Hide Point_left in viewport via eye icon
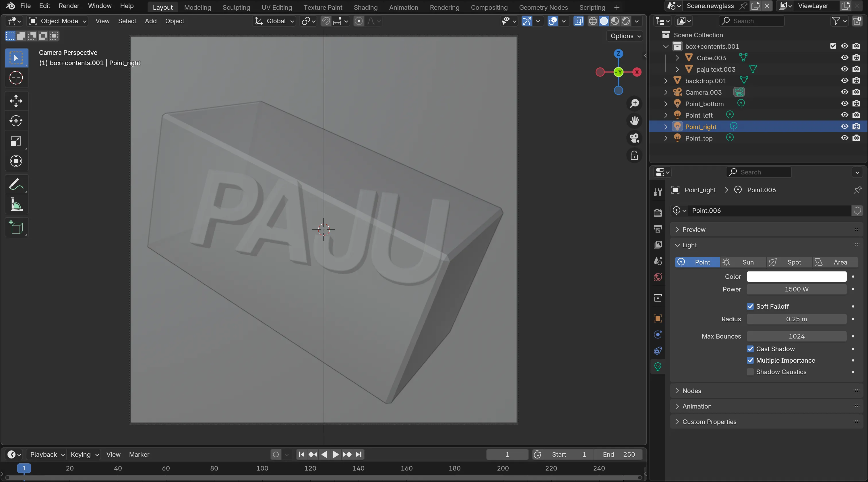The width and height of the screenshot is (868, 482). pos(844,115)
